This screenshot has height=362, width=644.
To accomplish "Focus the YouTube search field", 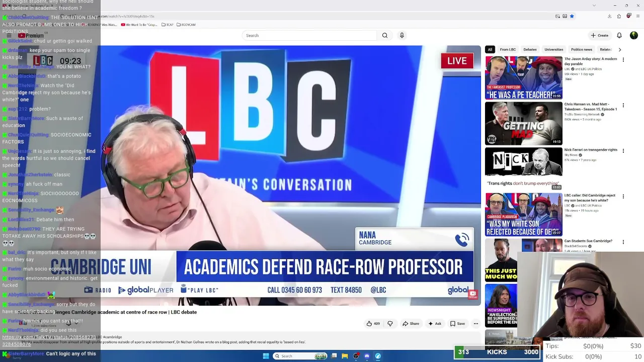I will (x=309, y=35).
